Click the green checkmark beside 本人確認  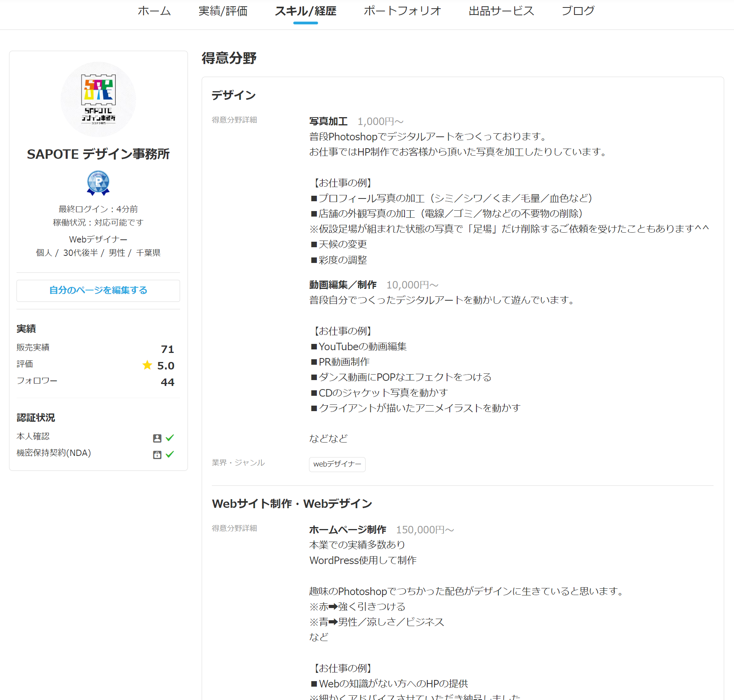pos(170,437)
